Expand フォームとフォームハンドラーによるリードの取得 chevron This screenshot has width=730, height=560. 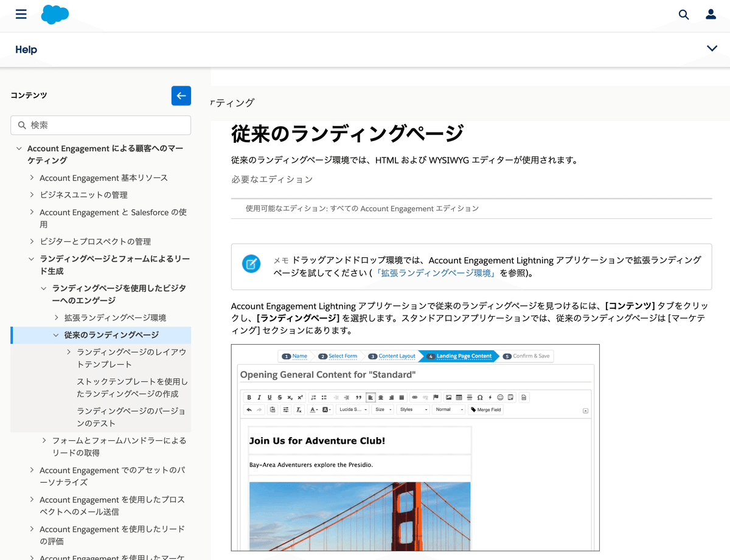click(44, 440)
